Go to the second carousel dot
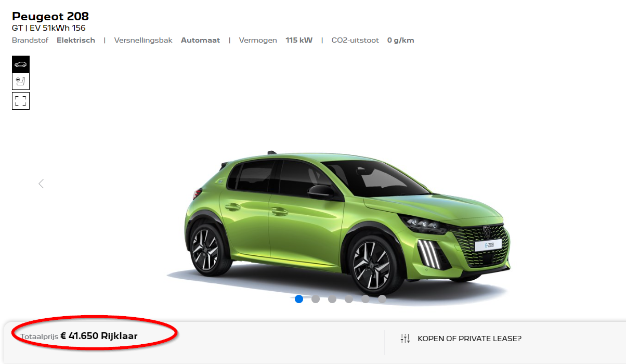 point(316,299)
